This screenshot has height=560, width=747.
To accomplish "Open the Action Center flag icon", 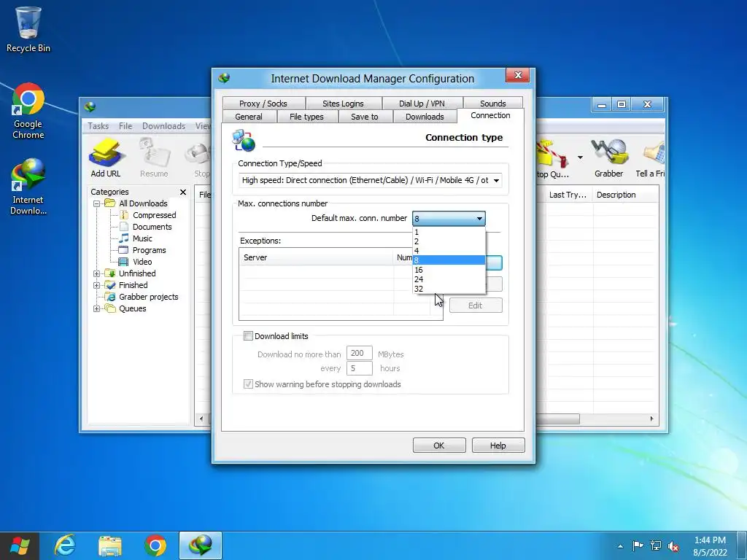I will [638, 545].
